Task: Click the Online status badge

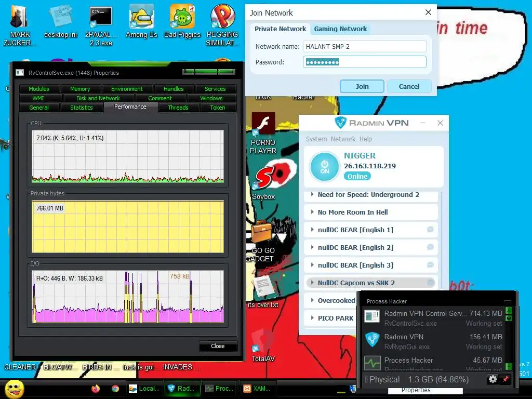Action: pyautogui.click(x=357, y=176)
